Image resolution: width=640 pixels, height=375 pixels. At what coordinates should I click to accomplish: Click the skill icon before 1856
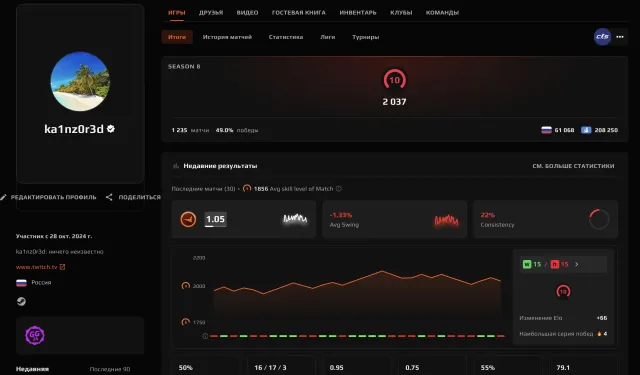click(247, 188)
